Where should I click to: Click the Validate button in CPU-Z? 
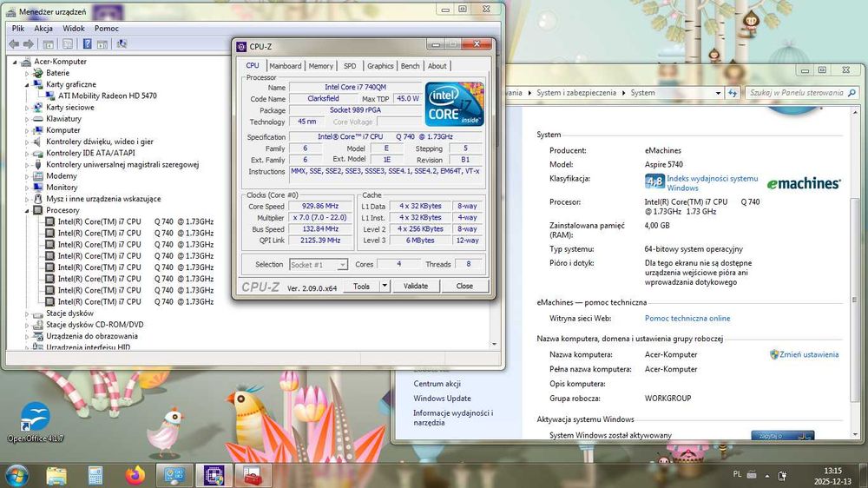pyautogui.click(x=416, y=286)
